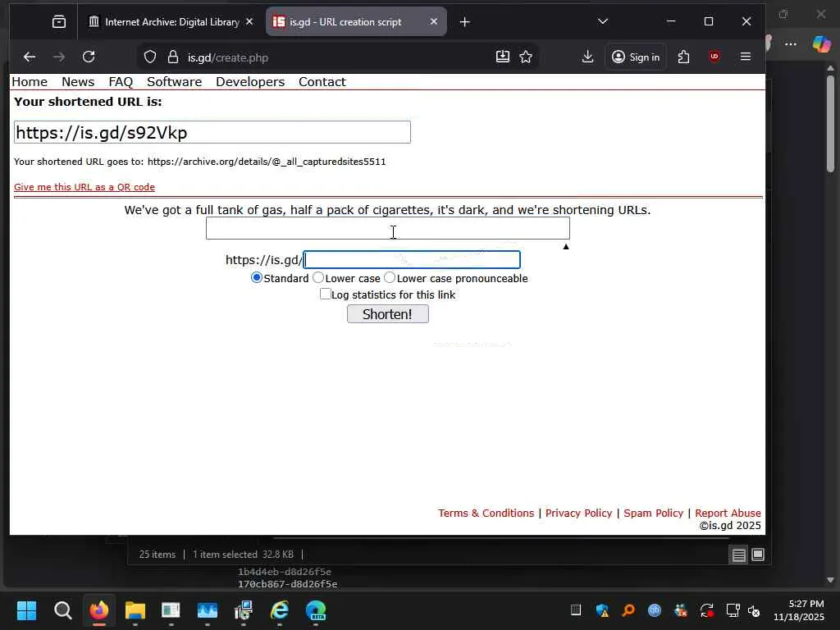
Task: Open the Software menu link
Action: [x=174, y=82]
